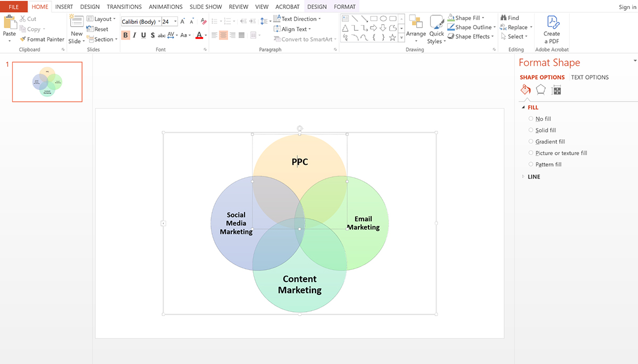Select the Align Text Left icon
Image resolution: width=638 pixels, height=364 pixels.
click(x=214, y=35)
